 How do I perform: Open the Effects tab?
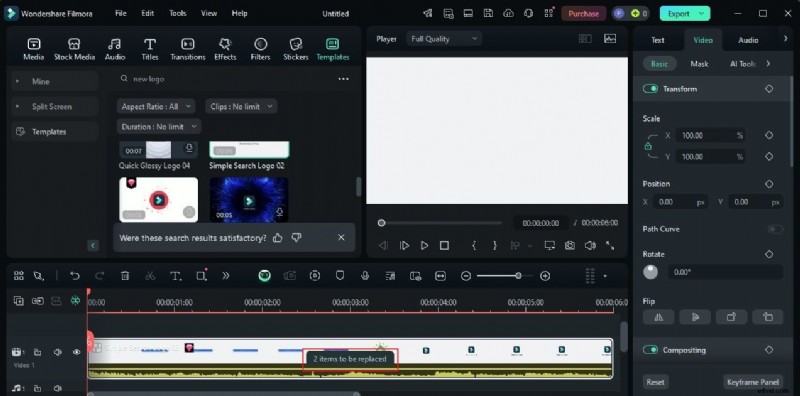point(225,50)
